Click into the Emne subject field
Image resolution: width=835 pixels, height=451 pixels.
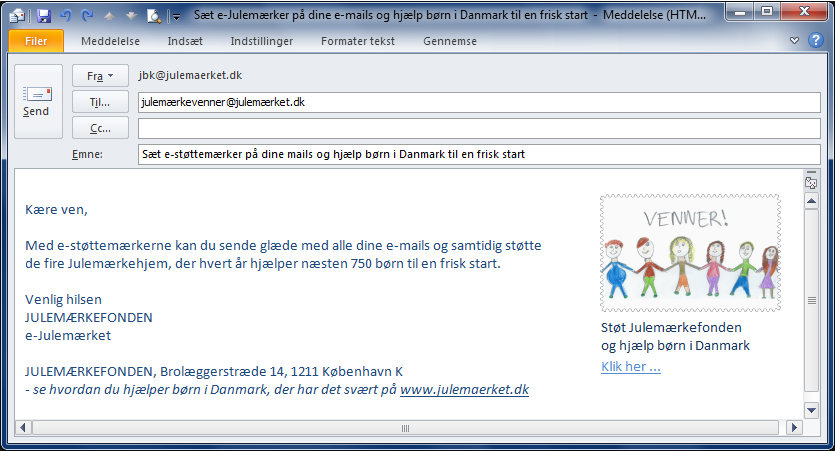pyautogui.click(x=479, y=154)
